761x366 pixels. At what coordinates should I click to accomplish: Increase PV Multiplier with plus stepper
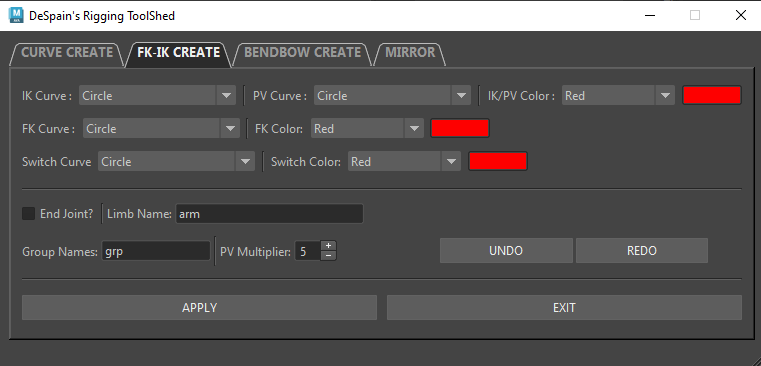pyautogui.click(x=329, y=246)
